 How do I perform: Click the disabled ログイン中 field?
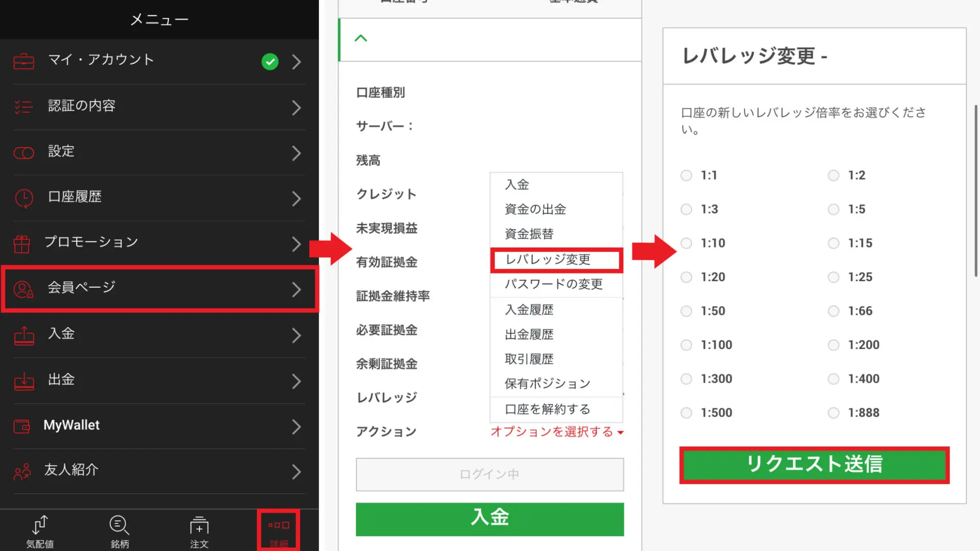(x=489, y=474)
